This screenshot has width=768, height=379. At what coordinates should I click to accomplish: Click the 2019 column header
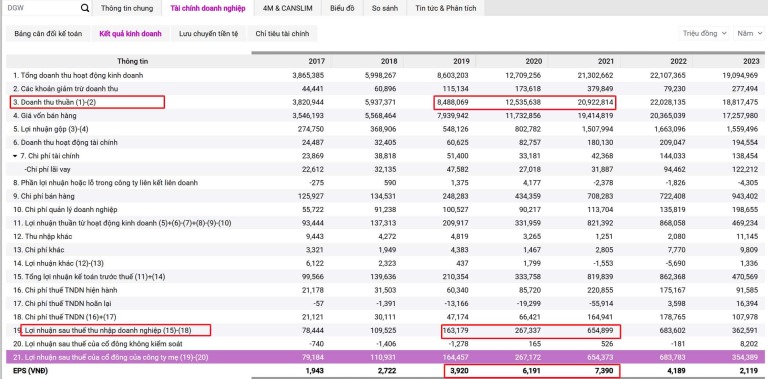pyautogui.click(x=461, y=62)
